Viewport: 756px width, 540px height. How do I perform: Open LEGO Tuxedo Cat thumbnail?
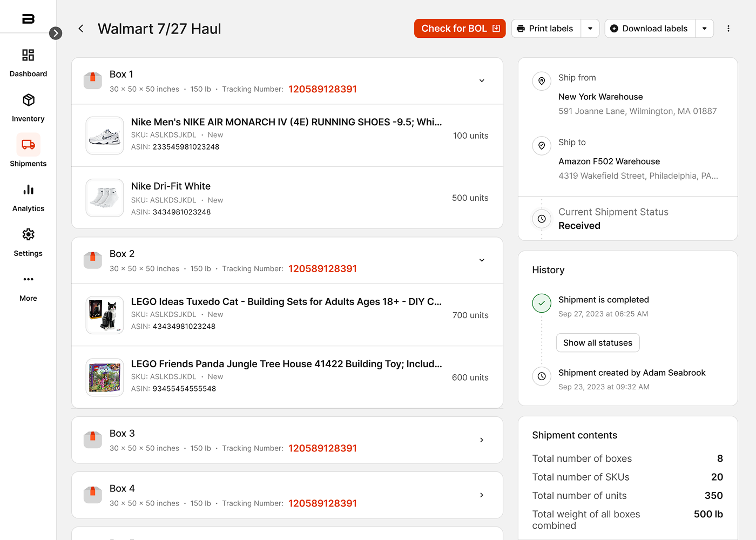click(x=105, y=315)
